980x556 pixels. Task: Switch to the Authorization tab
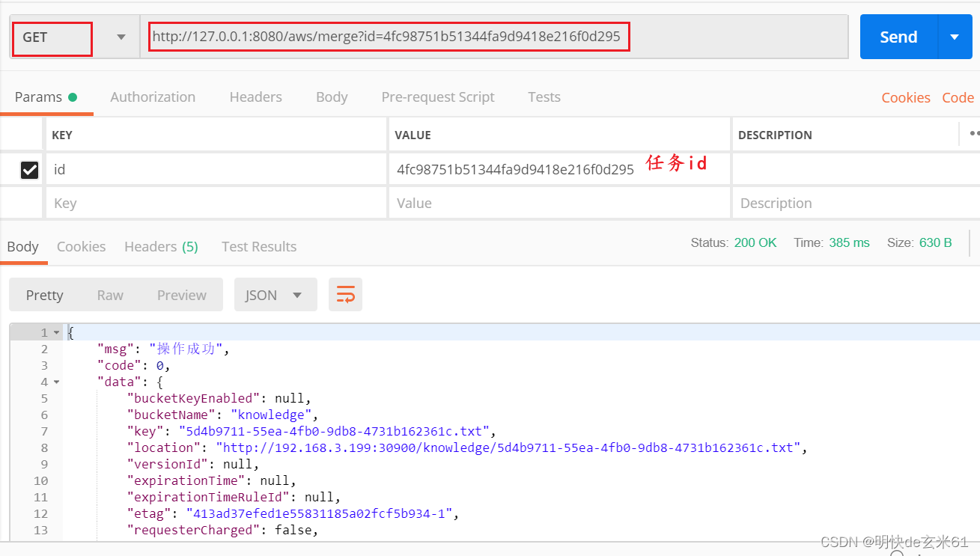tap(153, 97)
